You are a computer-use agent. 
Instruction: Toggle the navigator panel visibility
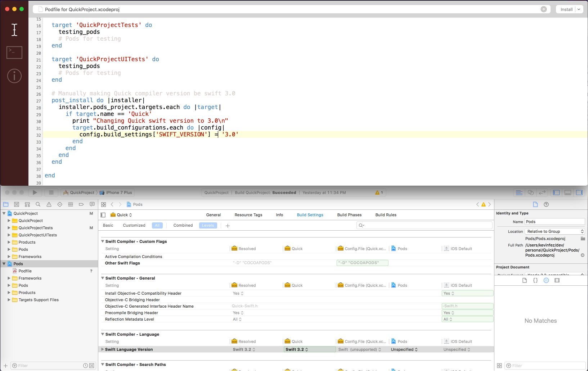coord(556,193)
